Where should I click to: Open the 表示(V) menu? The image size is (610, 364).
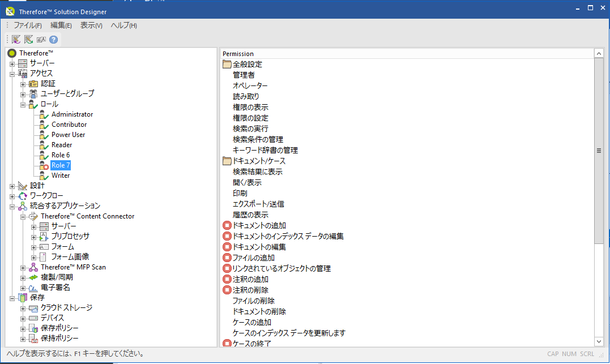(91, 25)
